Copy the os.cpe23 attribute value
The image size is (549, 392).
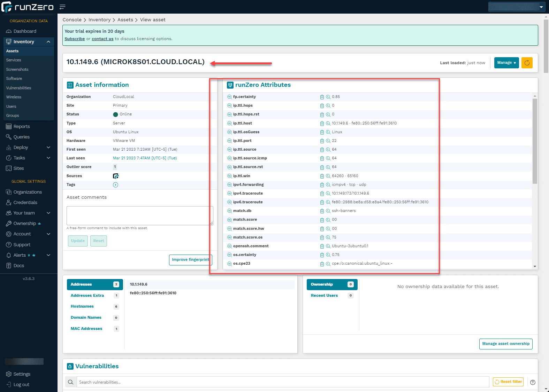pyautogui.click(x=322, y=264)
